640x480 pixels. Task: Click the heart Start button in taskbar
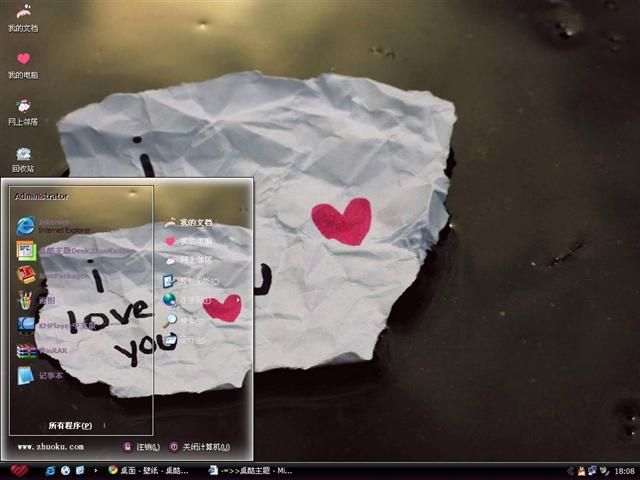(19, 470)
